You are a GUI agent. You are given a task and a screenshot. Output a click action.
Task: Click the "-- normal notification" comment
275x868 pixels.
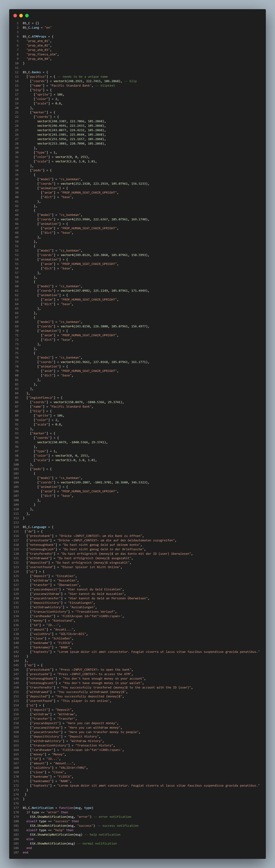97,843
